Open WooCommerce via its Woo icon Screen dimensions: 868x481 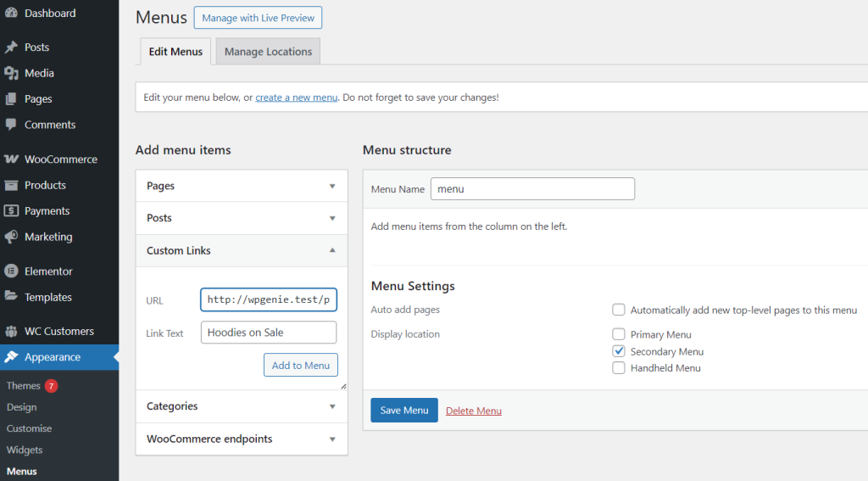[x=11, y=159]
